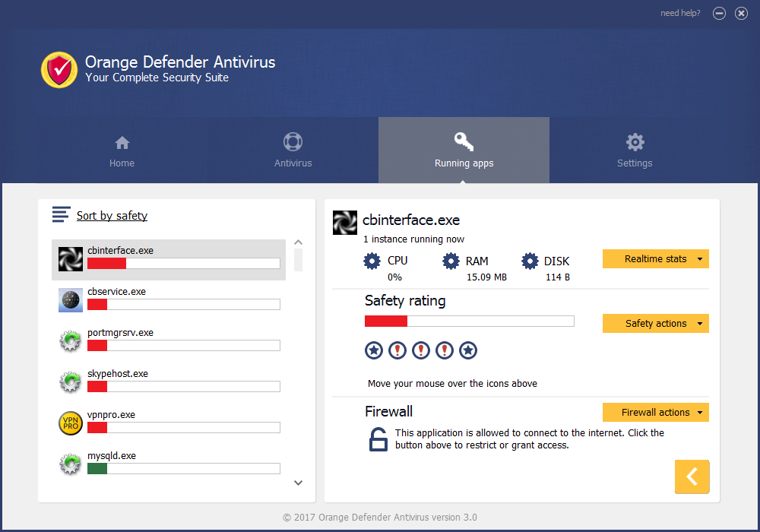Click the firewall open padlock icon
Viewport: 760px width, 532px height.
pyautogui.click(x=378, y=439)
